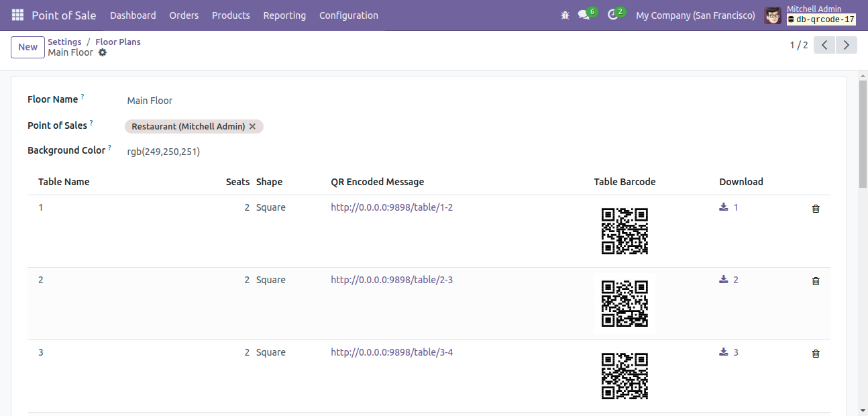Open the apps grid menu icon
868x416 pixels.
[x=17, y=15]
